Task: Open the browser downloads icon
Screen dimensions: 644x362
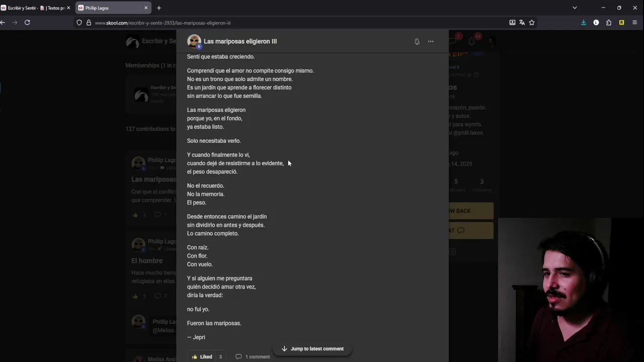Action: 584,23
